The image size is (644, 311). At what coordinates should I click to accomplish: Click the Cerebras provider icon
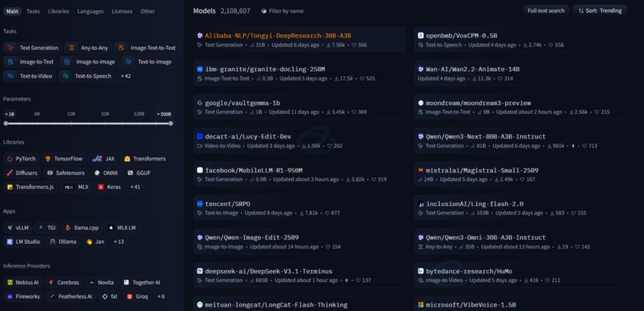(x=51, y=283)
